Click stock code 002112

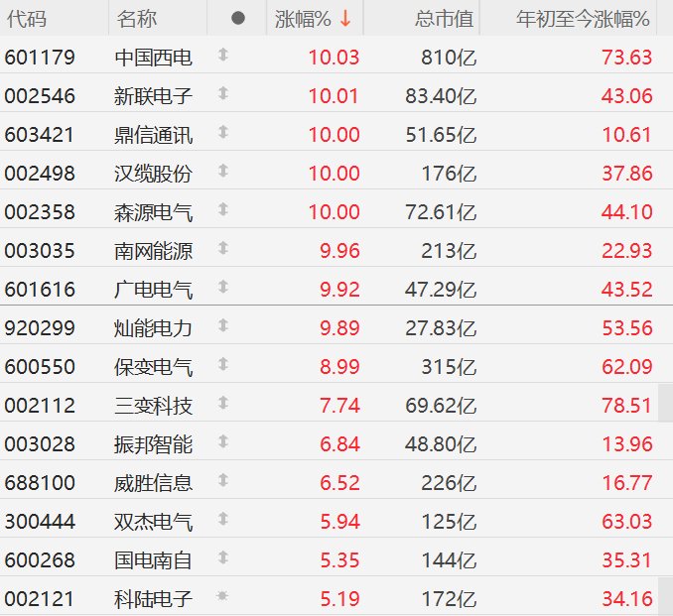(40, 406)
